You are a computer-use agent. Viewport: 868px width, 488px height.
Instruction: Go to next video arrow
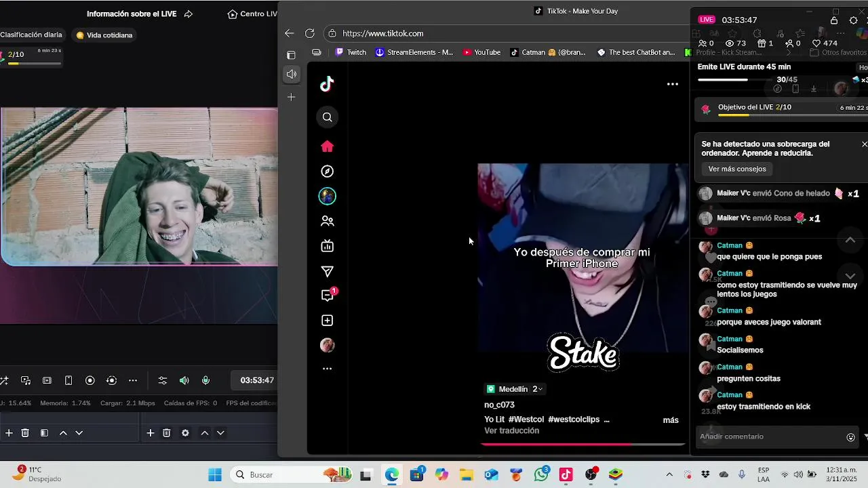850,275
